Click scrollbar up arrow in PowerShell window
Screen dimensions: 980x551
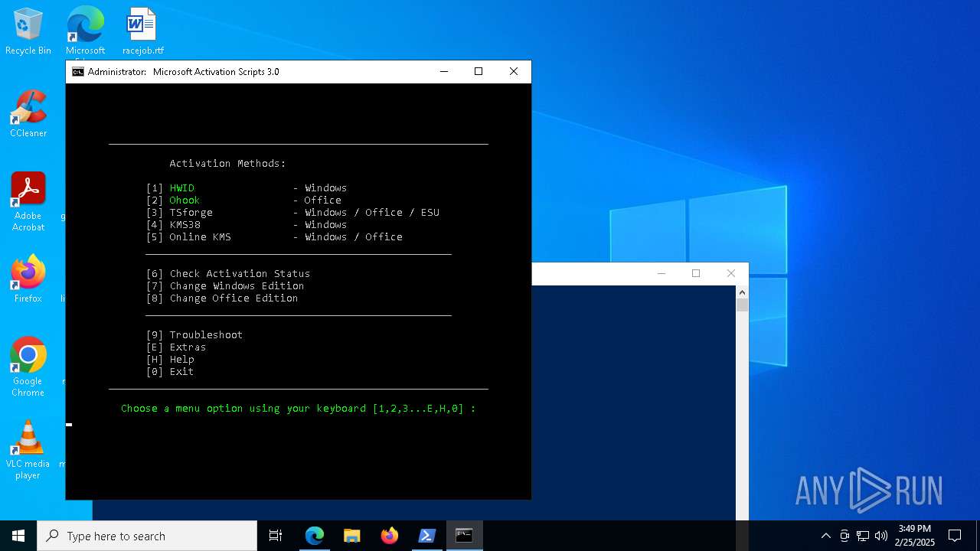(x=742, y=292)
